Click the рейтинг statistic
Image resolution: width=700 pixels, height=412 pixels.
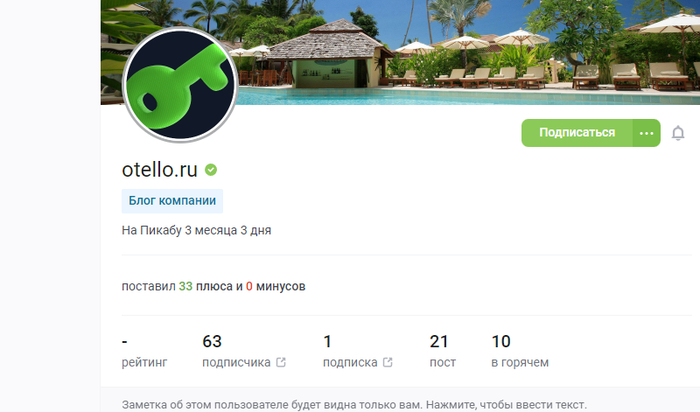(x=144, y=351)
